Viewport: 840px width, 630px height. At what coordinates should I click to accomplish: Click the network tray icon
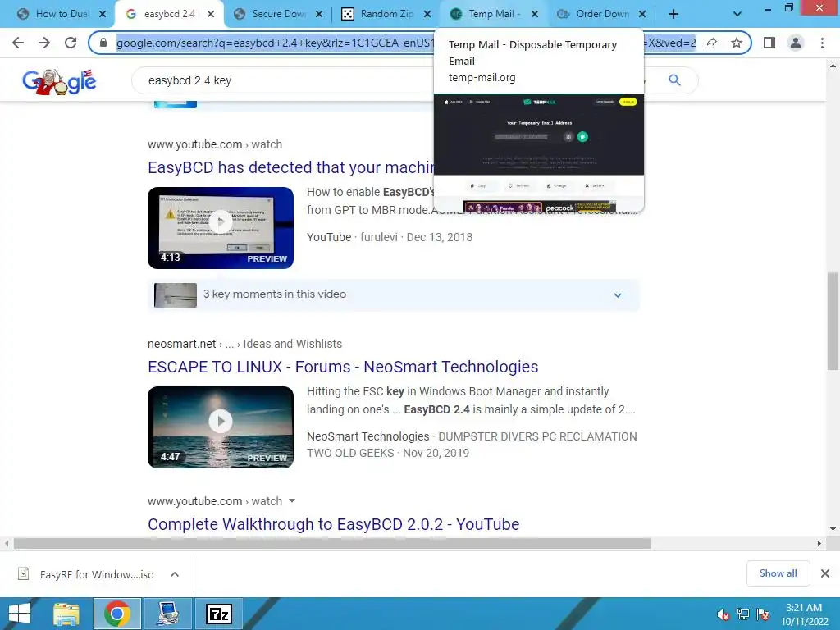tap(743, 614)
